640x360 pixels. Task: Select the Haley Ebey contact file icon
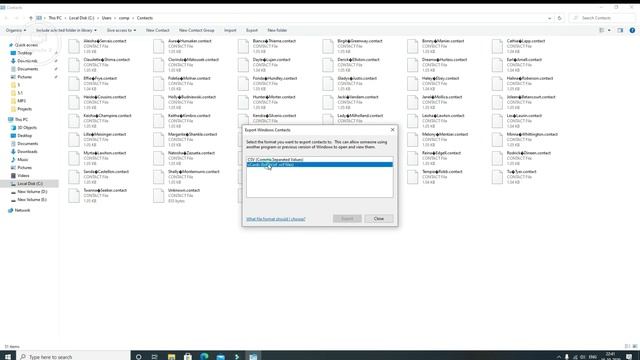(413, 83)
